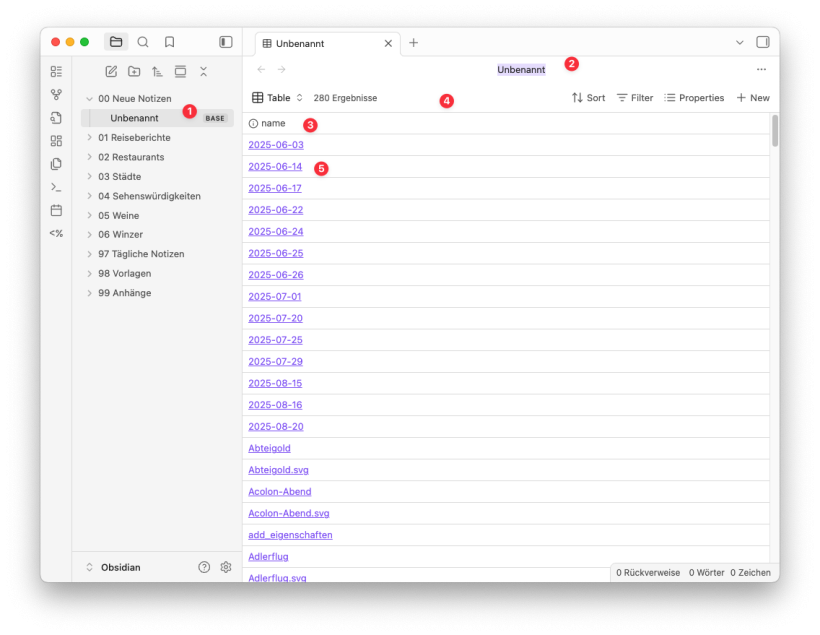Click the templater <% ribbon icon
The image size is (820, 635).
click(x=56, y=233)
